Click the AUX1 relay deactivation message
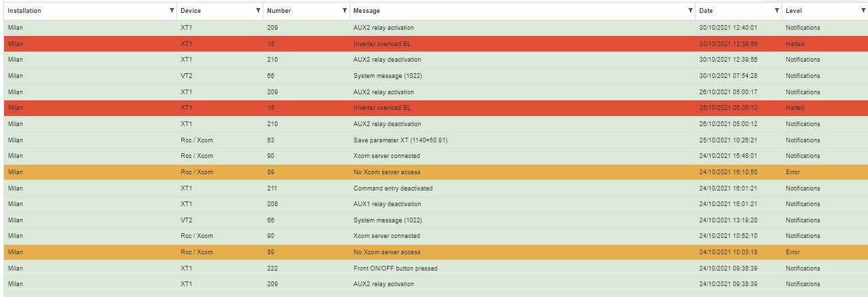 pyautogui.click(x=387, y=204)
